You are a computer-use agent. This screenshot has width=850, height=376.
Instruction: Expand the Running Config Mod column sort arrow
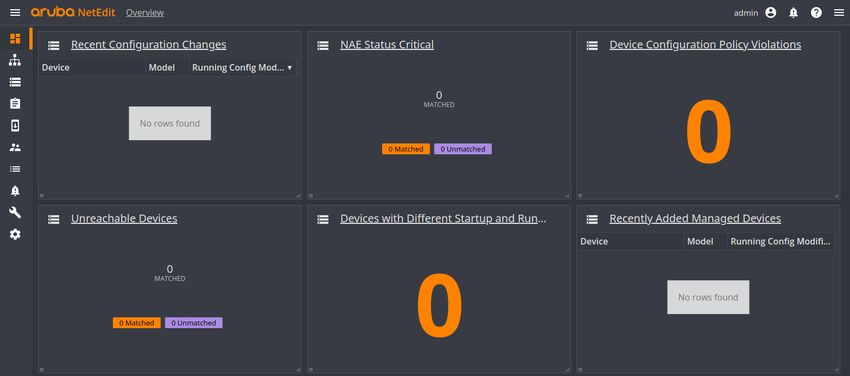coord(289,68)
